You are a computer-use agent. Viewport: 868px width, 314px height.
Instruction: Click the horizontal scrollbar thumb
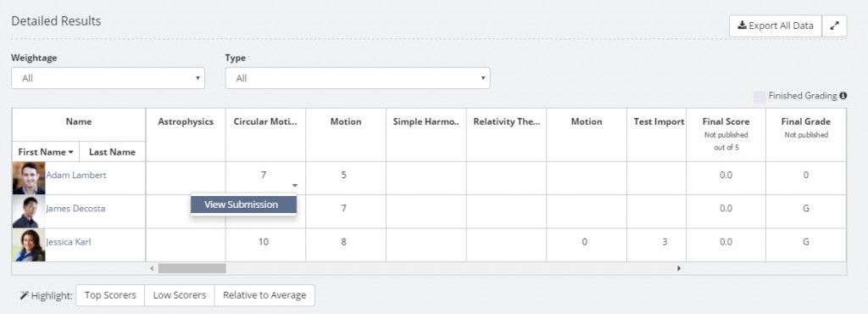point(192,268)
